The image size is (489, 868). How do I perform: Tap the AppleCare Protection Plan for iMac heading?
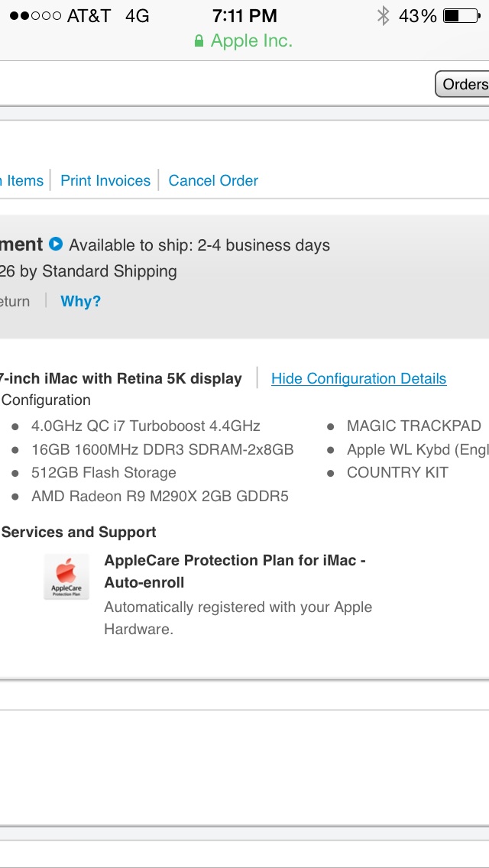(x=235, y=572)
